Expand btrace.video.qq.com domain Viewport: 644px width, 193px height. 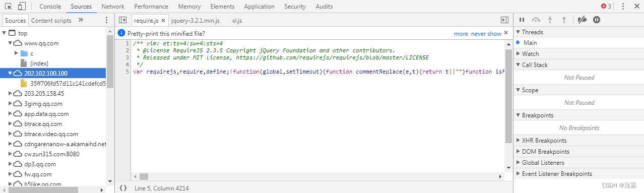(x=10, y=134)
